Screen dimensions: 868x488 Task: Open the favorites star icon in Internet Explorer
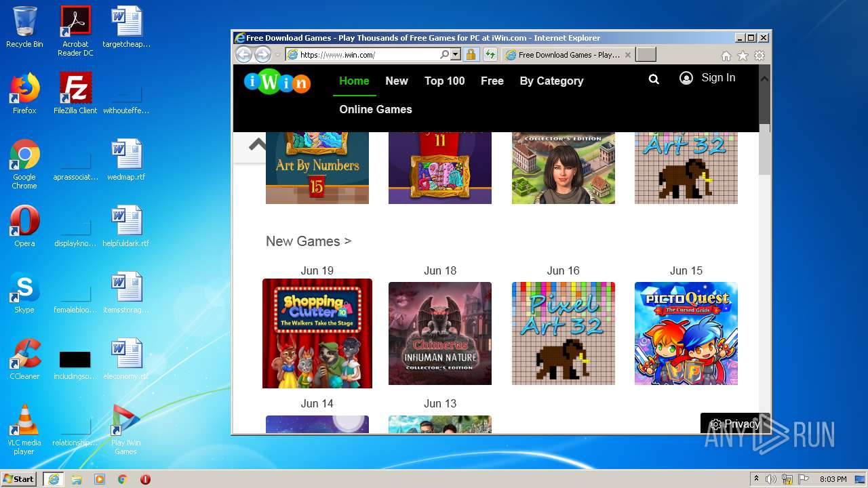(x=743, y=56)
